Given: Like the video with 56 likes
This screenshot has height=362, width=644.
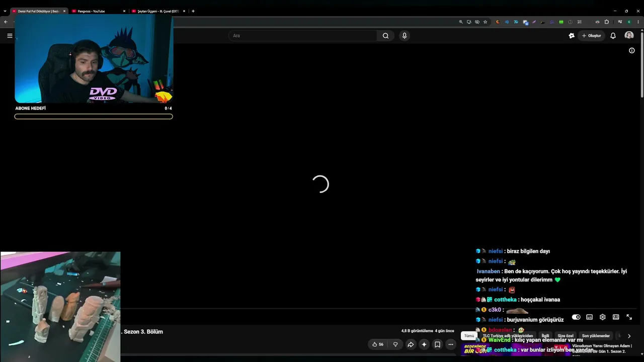Looking at the screenshot, I should click(378, 344).
